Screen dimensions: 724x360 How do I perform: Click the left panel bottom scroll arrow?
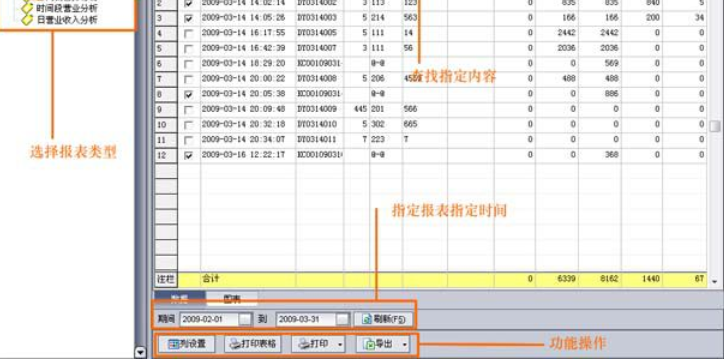pyautogui.click(x=140, y=353)
